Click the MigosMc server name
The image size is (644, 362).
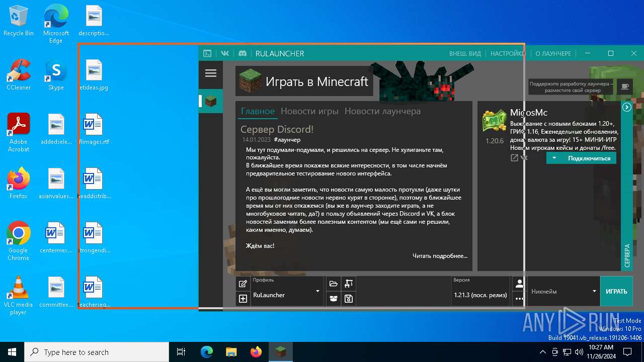coord(529,112)
